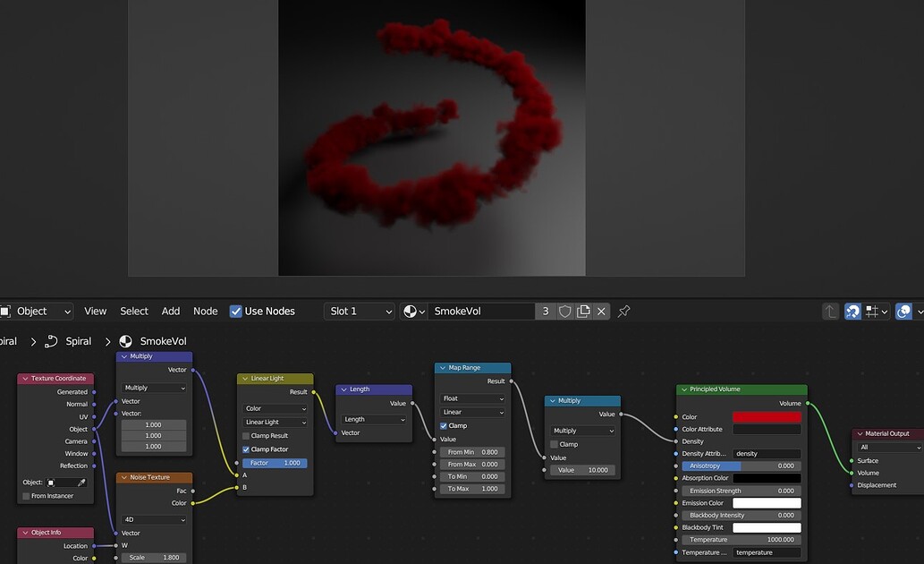Open the Select menu

[x=134, y=311]
